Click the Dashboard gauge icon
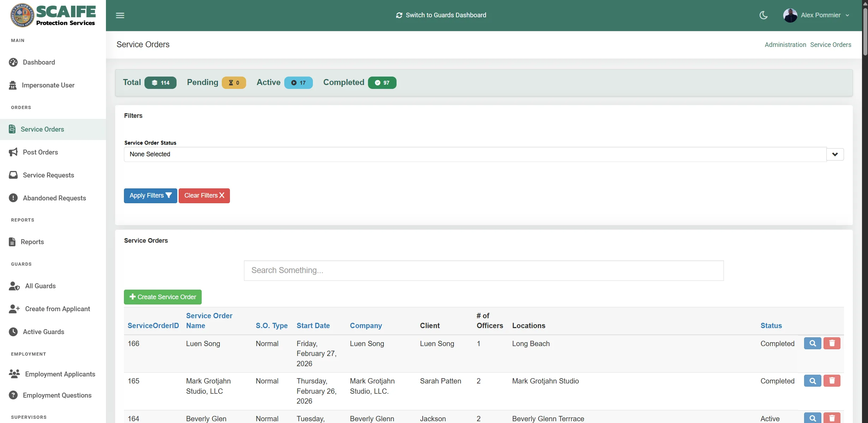The width and height of the screenshot is (868, 423). (x=13, y=62)
